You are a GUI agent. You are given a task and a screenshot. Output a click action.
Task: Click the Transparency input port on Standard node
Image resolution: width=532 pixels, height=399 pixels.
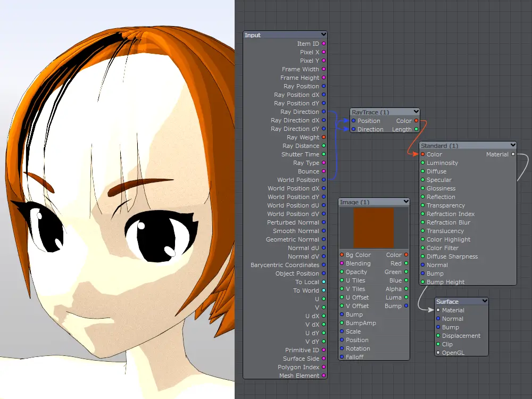[x=422, y=205]
